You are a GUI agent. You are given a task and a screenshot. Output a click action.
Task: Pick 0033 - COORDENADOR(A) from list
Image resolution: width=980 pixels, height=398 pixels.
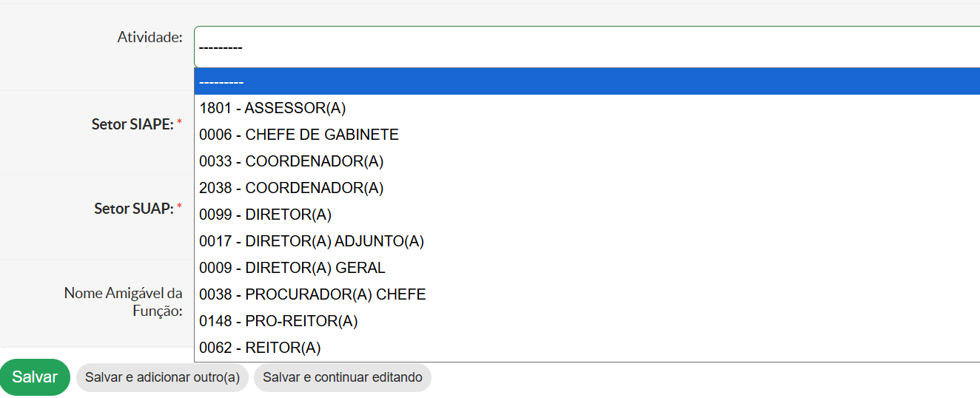click(x=292, y=161)
